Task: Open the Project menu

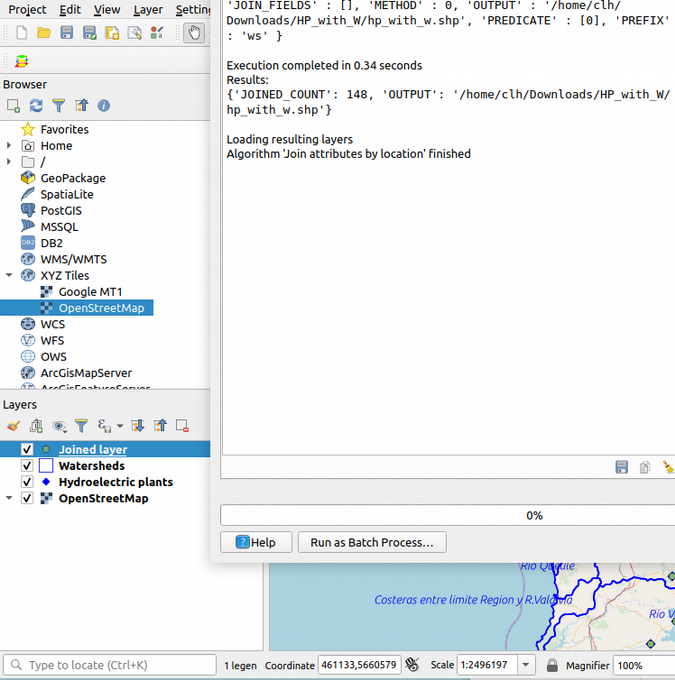Action: click(27, 9)
